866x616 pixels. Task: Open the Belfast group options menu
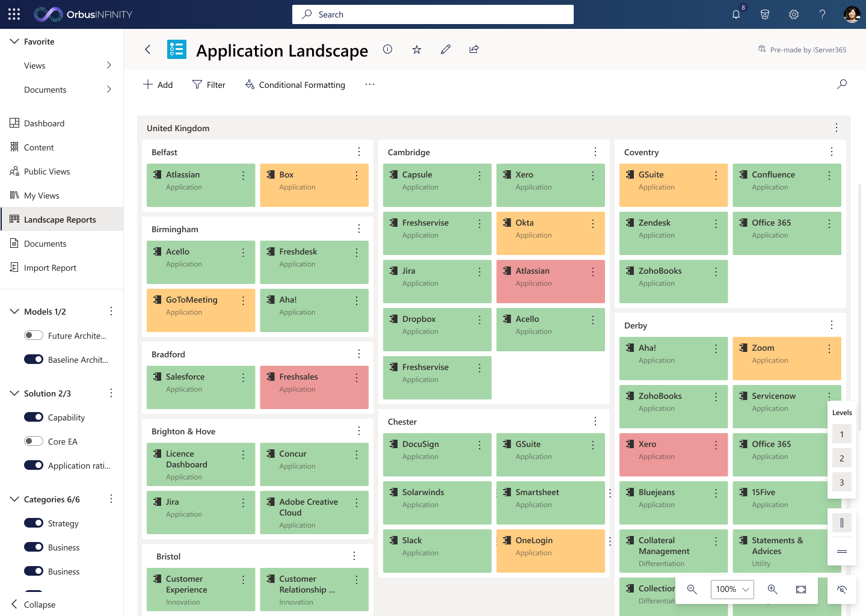coord(359,152)
